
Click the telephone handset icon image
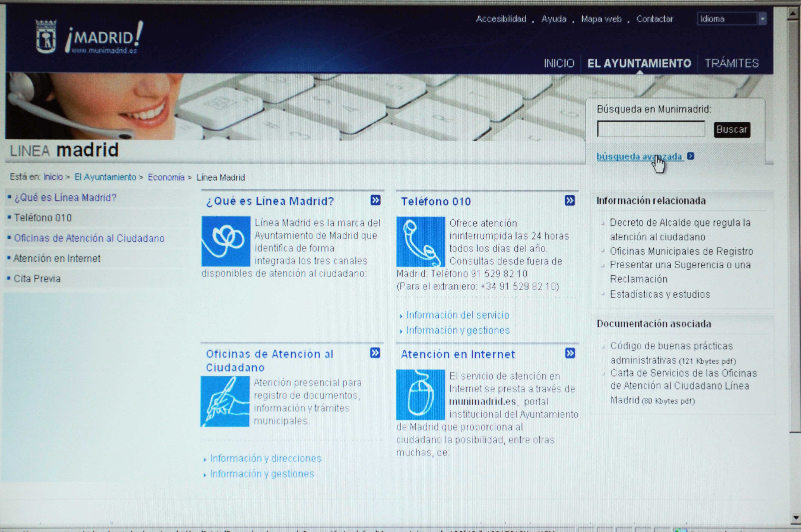(x=421, y=242)
